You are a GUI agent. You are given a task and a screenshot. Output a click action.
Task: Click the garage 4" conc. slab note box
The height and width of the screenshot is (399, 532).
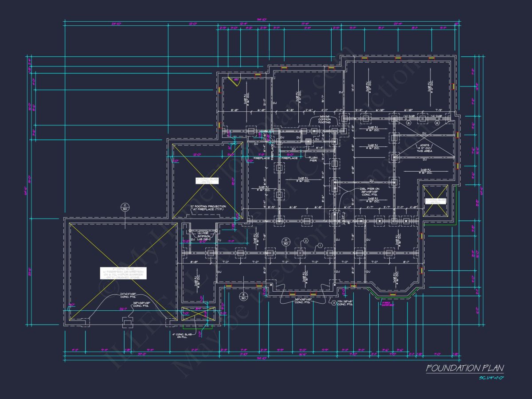click(123, 273)
